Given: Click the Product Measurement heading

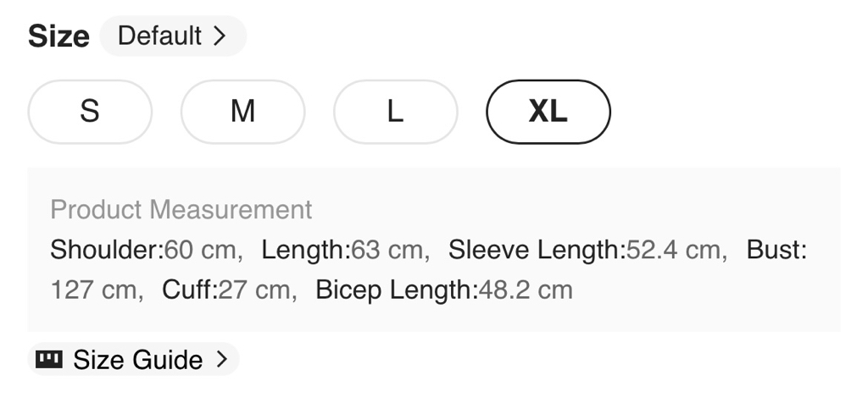Looking at the screenshot, I should point(181,209).
